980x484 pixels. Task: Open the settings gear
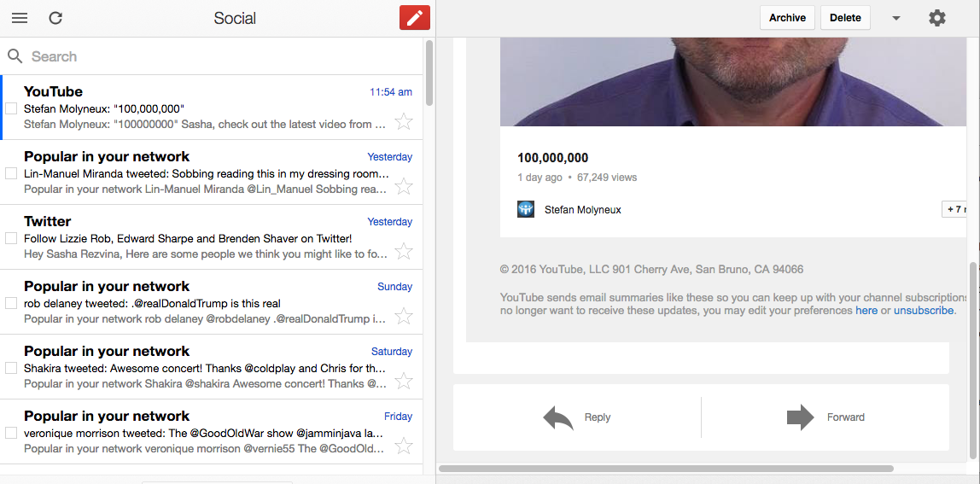click(936, 18)
